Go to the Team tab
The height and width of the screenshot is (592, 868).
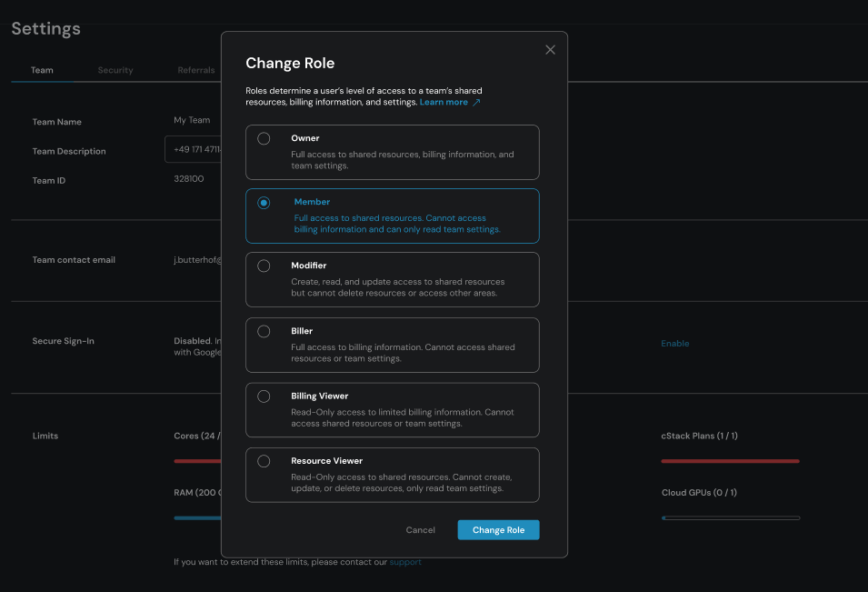tap(42, 70)
